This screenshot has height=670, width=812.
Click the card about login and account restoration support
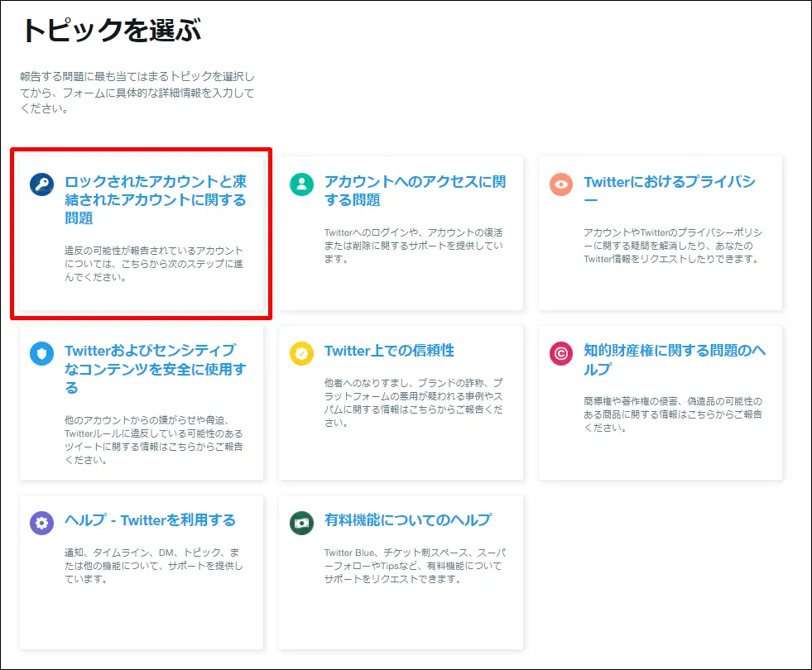pyautogui.click(x=401, y=232)
